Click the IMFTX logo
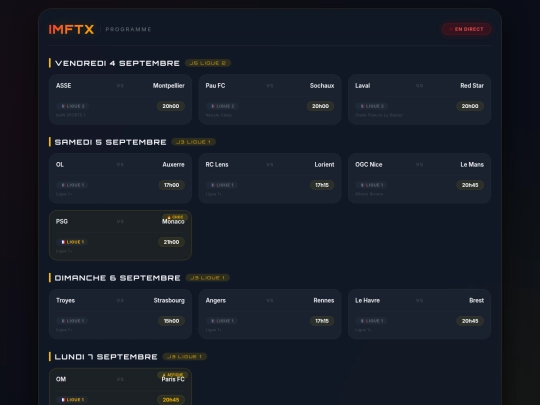Screen dimensions: 540x405 pyautogui.click(x=71, y=29)
